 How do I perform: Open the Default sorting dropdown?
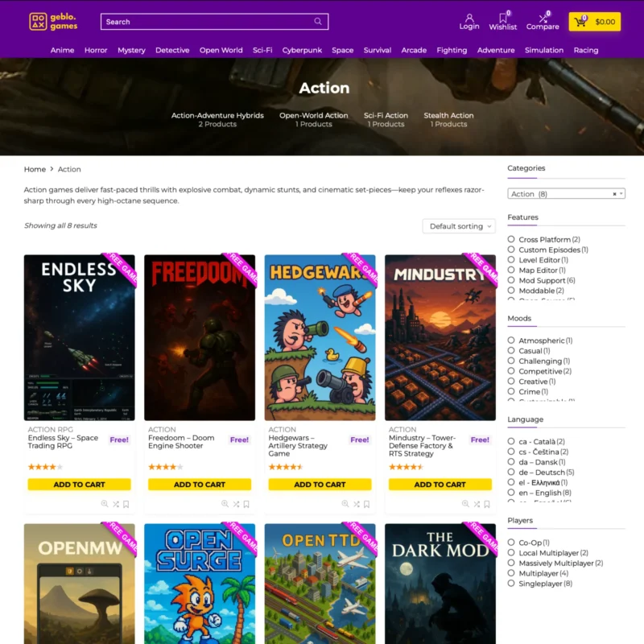coord(459,226)
